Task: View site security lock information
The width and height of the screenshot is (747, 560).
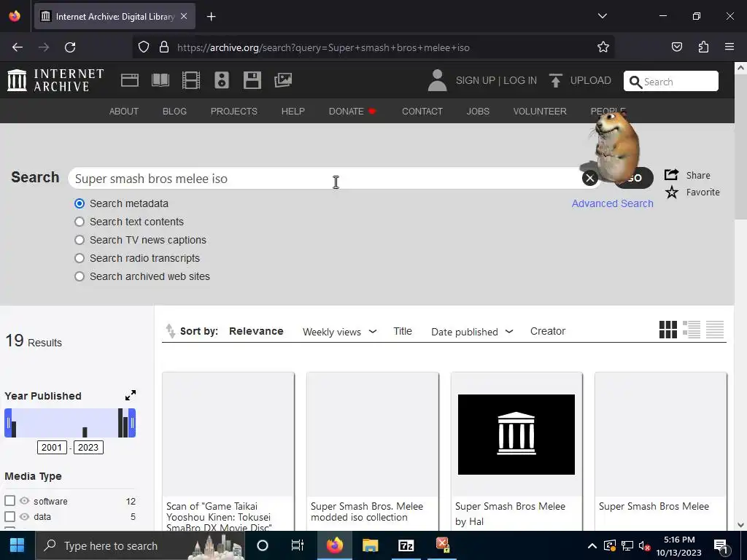Action: [x=164, y=47]
